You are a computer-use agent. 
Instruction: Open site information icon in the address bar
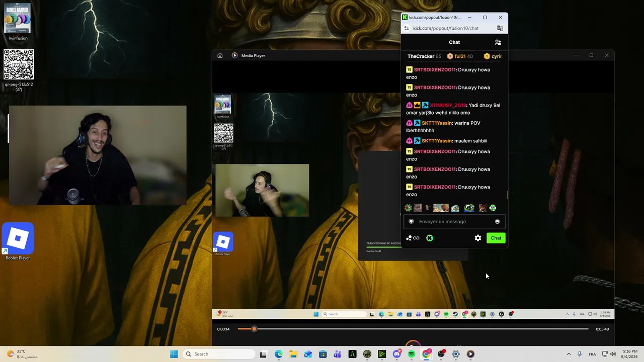click(407, 29)
